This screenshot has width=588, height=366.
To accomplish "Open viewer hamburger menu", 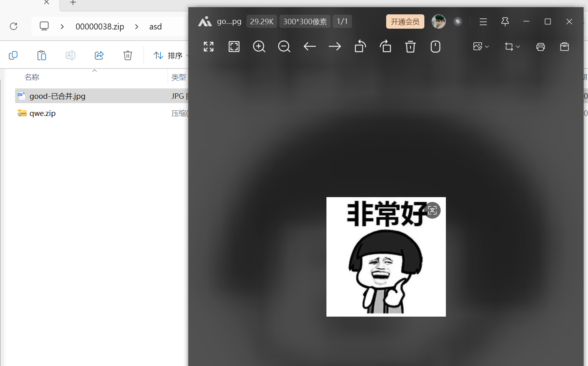I will pyautogui.click(x=483, y=22).
